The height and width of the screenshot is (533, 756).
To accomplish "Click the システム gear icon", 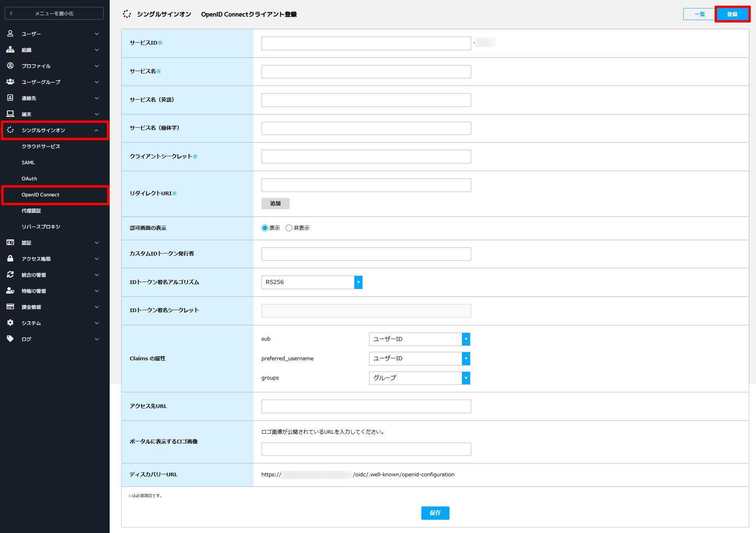I will tap(10, 323).
